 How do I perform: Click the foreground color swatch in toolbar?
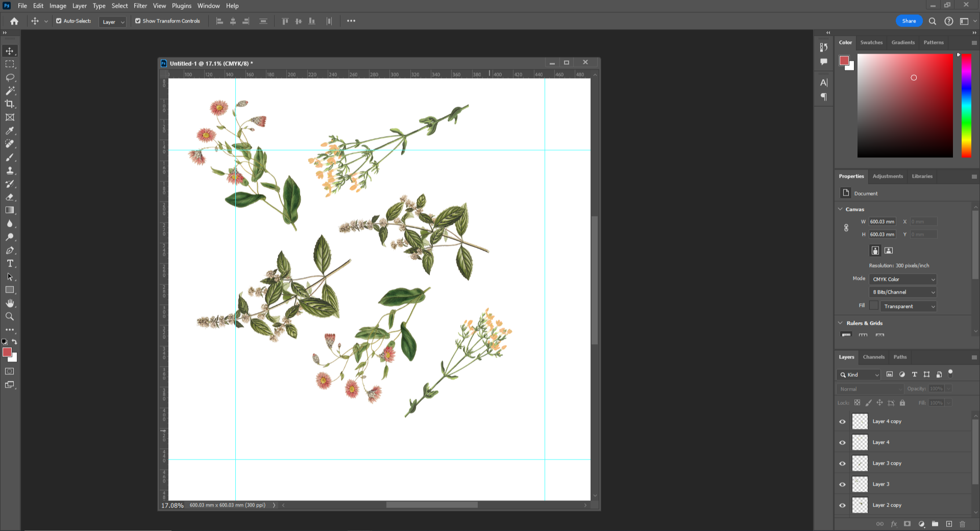(x=7, y=352)
